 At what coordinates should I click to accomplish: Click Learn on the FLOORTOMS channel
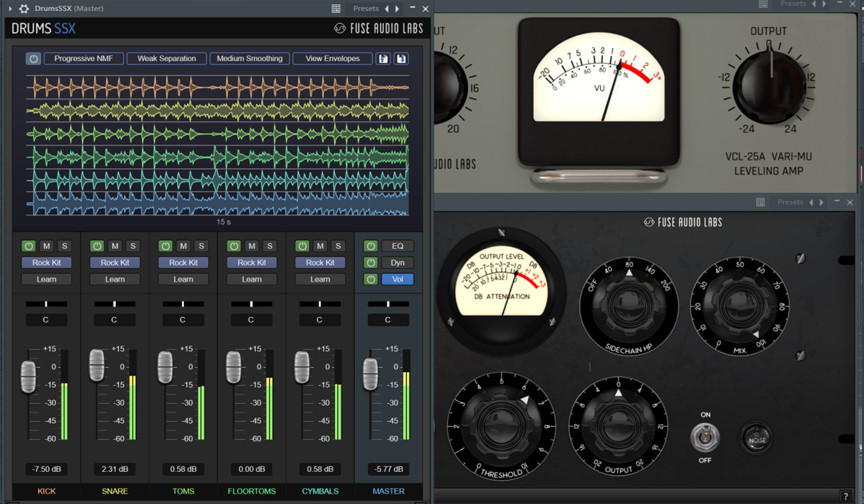[251, 279]
